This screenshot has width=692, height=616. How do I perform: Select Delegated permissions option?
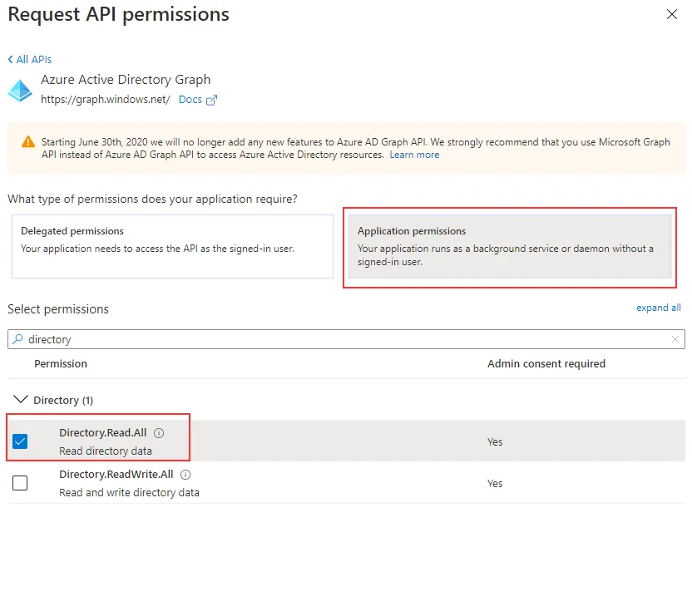click(x=172, y=246)
